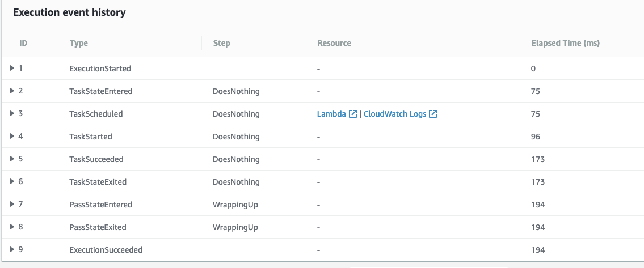Expand the TaskScheduled event row 3
Image resolution: width=644 pixels, height=268 pixels.
(x=12, y=113)
